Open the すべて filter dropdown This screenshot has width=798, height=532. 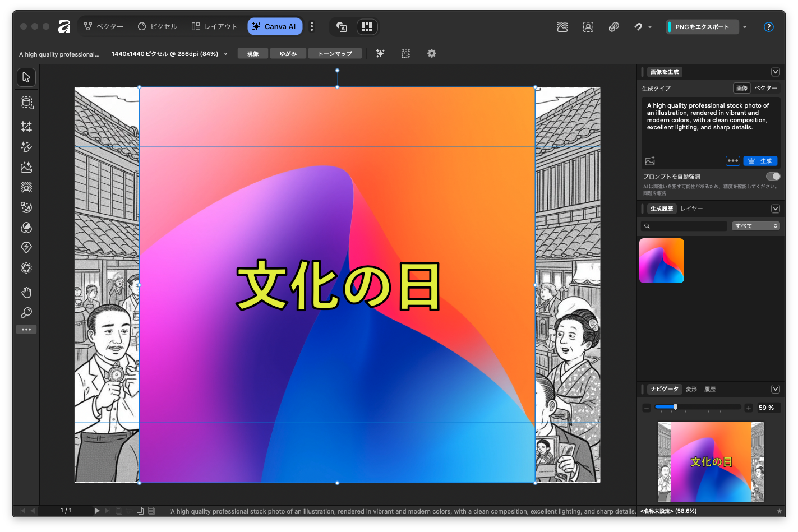coord(755,226)
